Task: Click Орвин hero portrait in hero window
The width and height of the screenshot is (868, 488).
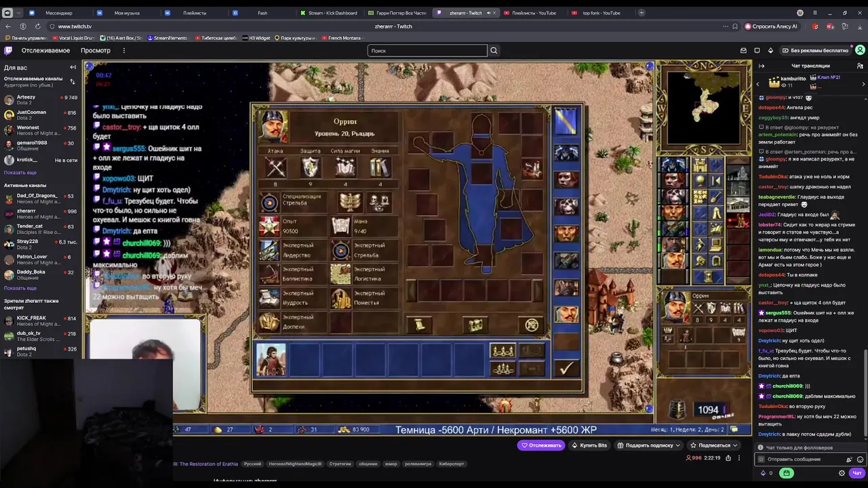Action: (x=274, y=125)
